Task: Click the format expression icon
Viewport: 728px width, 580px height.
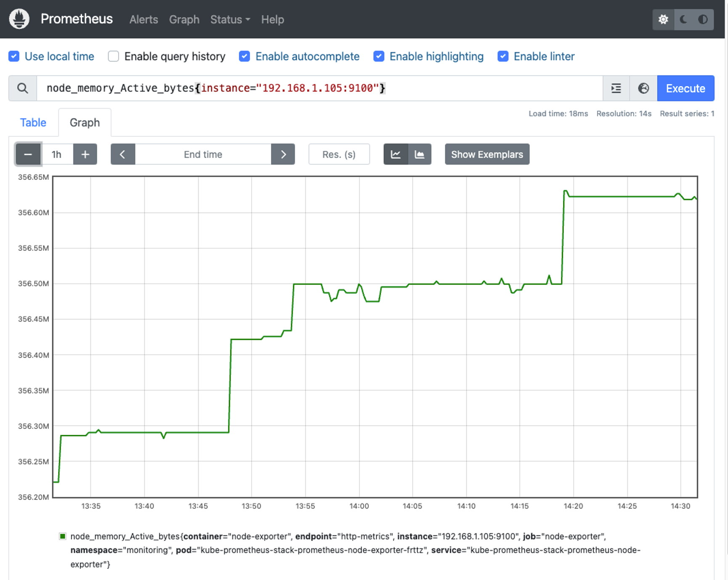Action: (616, 88)
